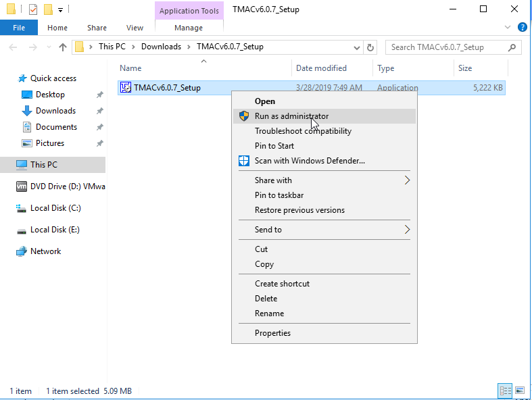Unpin Pictures using its pin icon

[100, 143]
